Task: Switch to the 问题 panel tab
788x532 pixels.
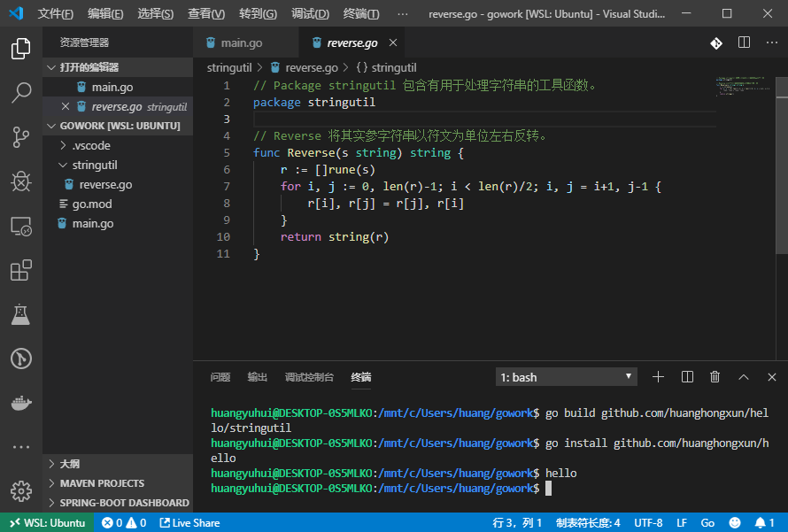Action: [220, 377]
